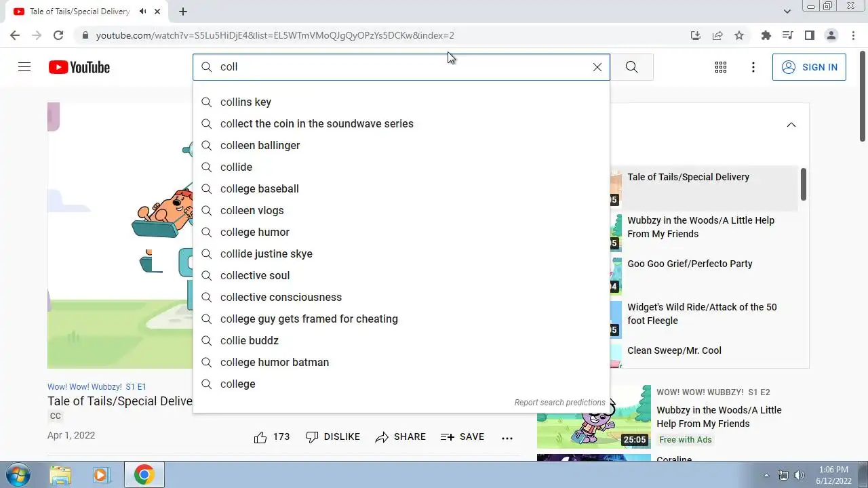The width and height of the screenshot is (868, 488).
Task: Open YouTube settings three-dot menu
Action: (x=753, y=67)
